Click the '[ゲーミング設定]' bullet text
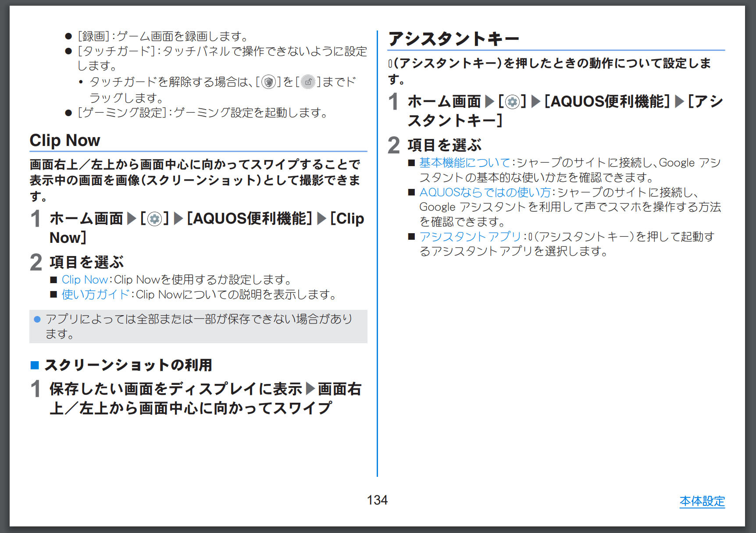The width and height of the screenshot is (756, 533). (203, 113)
